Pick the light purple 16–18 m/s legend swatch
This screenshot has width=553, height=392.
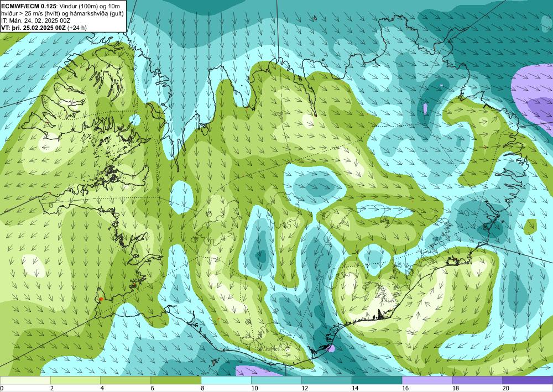coord(427,380)
